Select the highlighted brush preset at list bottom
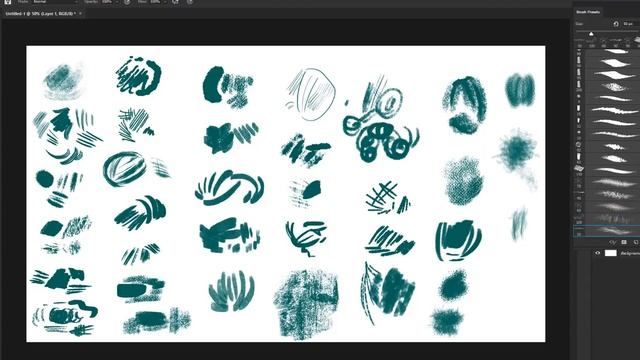Viewport: 640px width, 360px height. [x=607, y=231]
